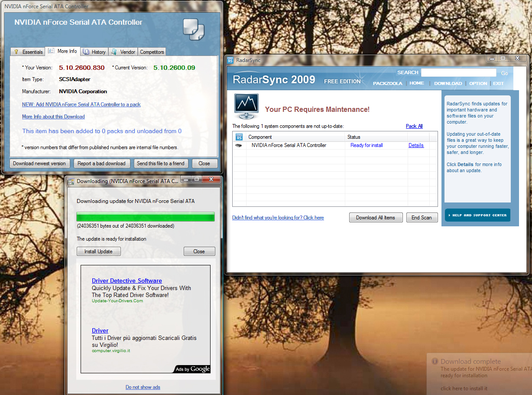Minimize the Downloading window

click(186, 180)
